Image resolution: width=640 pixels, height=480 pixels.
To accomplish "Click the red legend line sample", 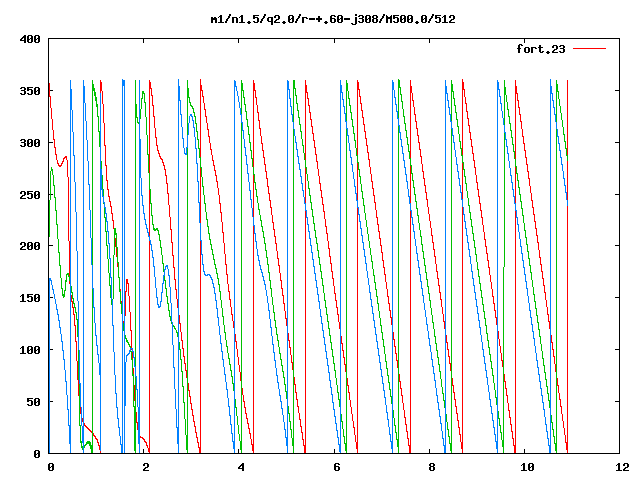I will (x=589, y=49).
